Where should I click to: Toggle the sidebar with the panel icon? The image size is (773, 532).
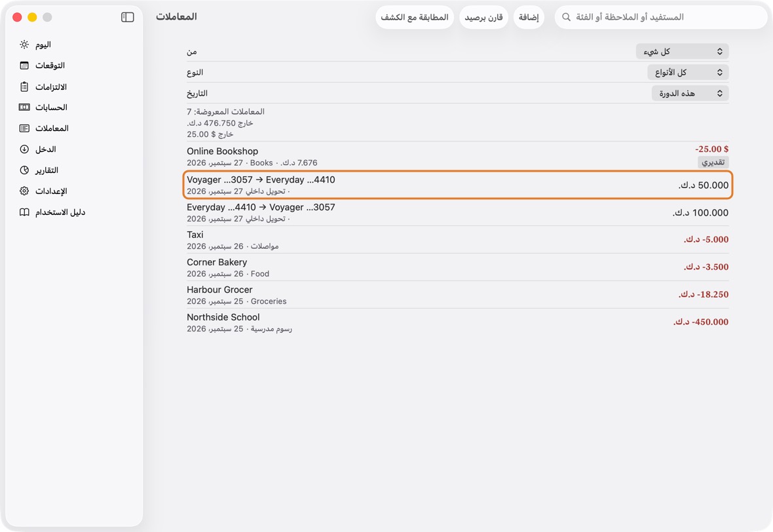click(127, 17)
